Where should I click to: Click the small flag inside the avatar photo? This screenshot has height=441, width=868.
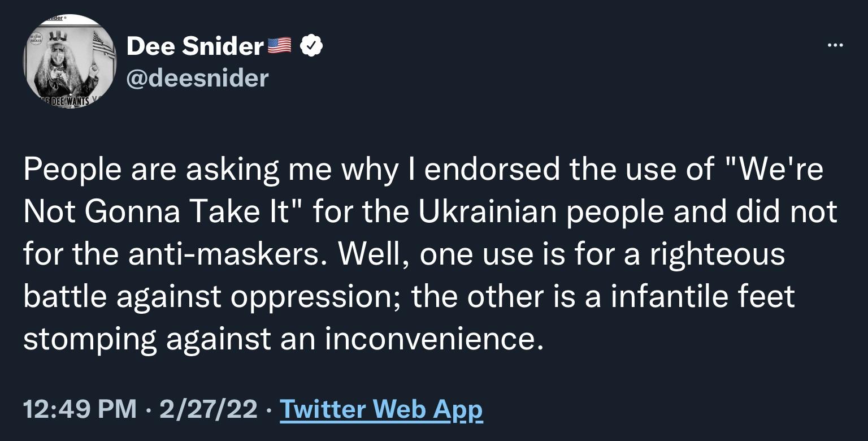coord(103,44)
